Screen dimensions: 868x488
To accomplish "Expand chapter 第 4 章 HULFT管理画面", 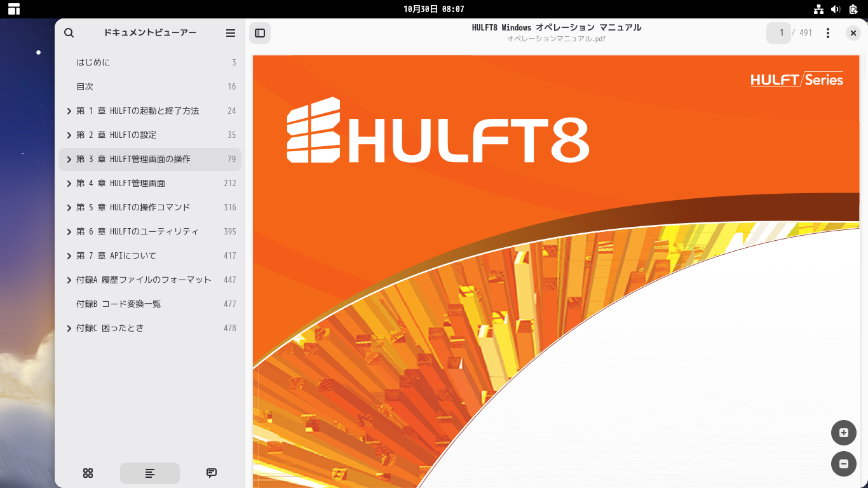I will coord(69,184).
